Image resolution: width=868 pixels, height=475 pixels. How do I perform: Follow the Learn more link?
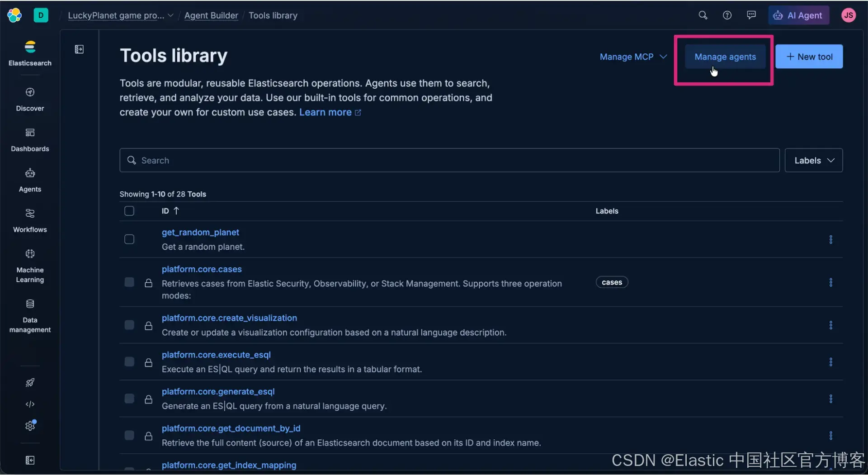[x=330, y=113]
